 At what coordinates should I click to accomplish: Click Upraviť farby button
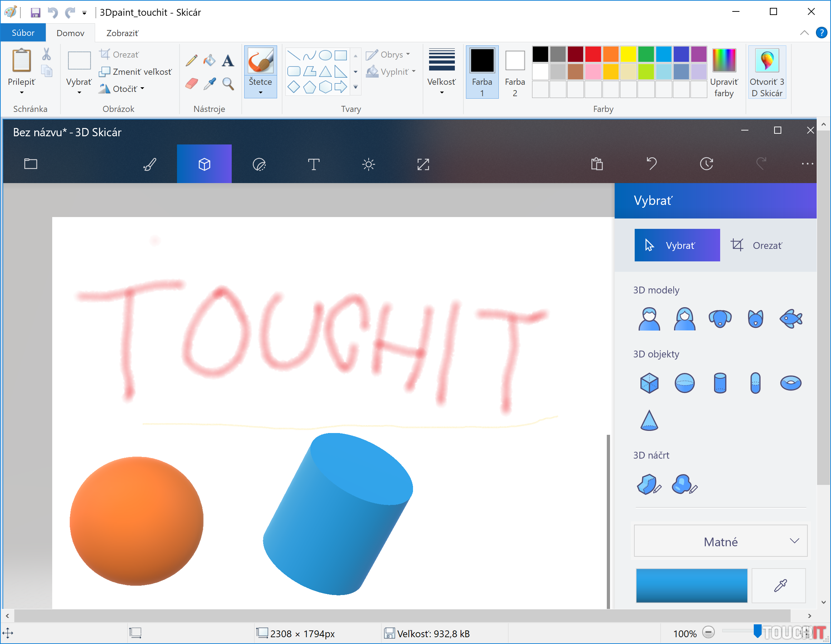point(724,72)
